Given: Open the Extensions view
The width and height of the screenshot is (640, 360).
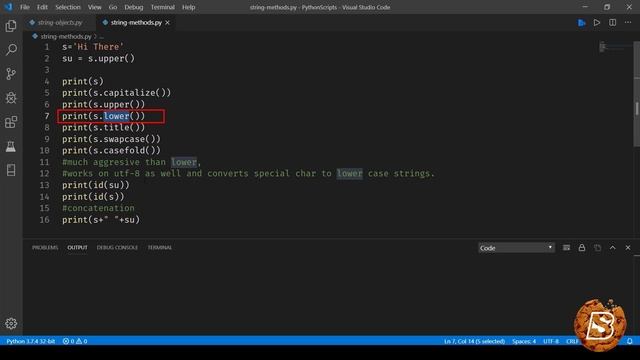Looking at the screenshot, I should tap(11, 122).
